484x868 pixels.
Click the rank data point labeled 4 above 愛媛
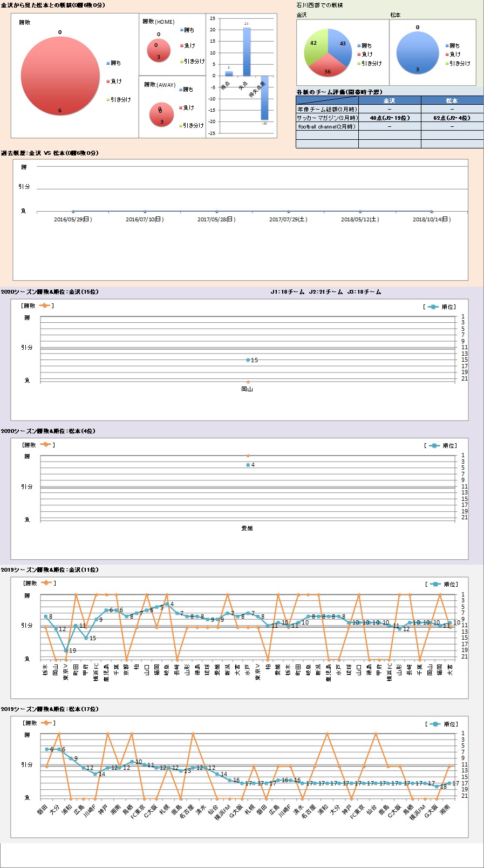(248, 465)
